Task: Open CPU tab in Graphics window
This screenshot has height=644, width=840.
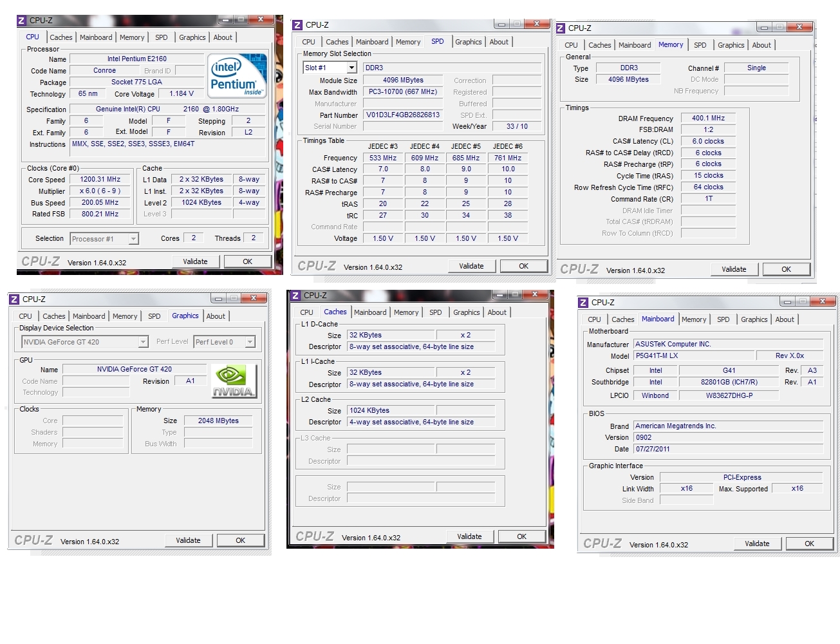Action: (26, 316)
